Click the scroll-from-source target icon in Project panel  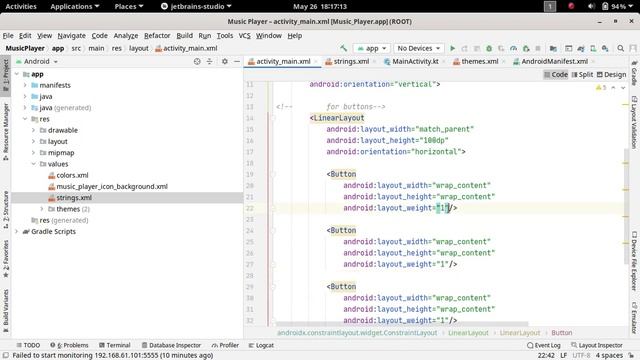pos(197,61)
